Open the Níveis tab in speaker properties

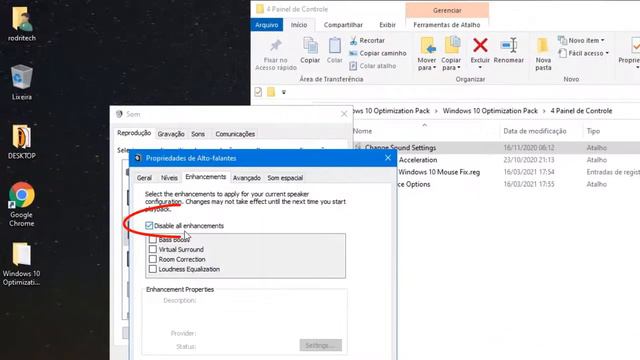[x=169, y=178]
